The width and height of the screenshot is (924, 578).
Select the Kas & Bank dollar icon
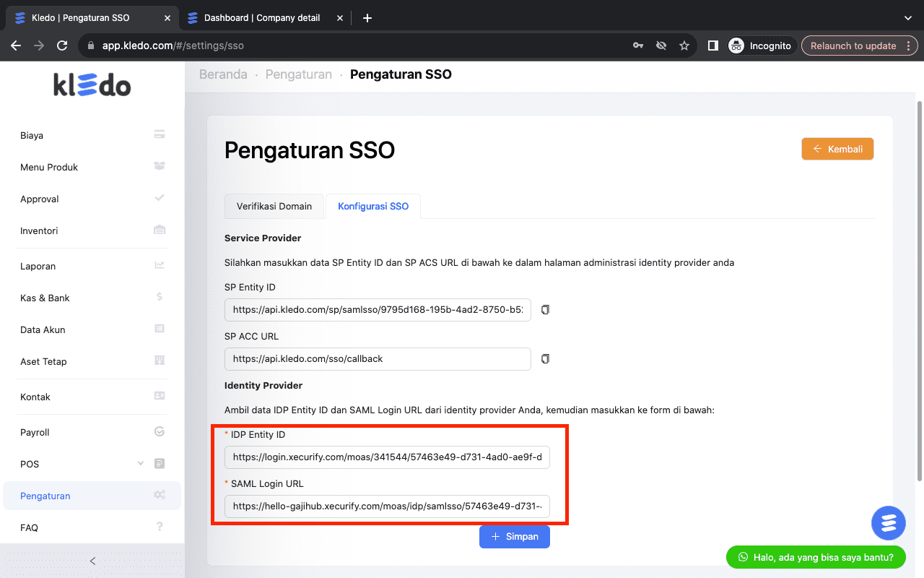coord(159,297)
